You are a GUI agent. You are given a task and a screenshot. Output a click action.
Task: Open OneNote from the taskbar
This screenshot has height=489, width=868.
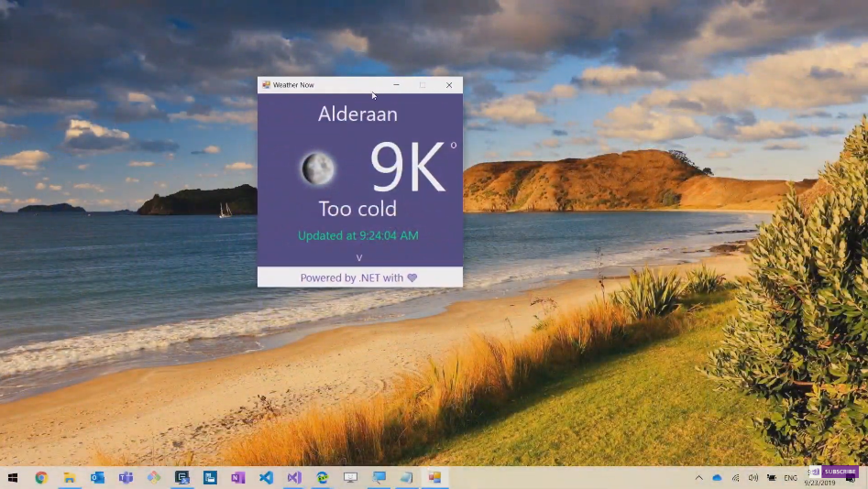point(238,478)
